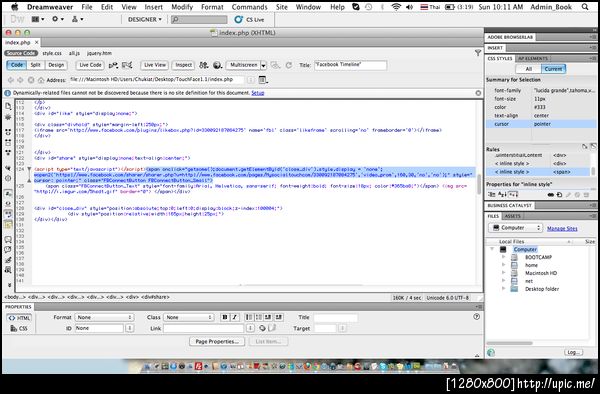This screenshot has width=600, height=394.
Task: Open the filter related files funnel icon
Action: click(478, 53)
